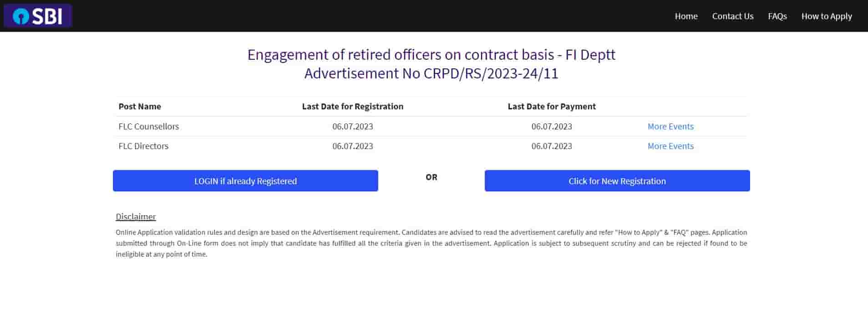Select the FLC Counsellors post row

point(148,126)
